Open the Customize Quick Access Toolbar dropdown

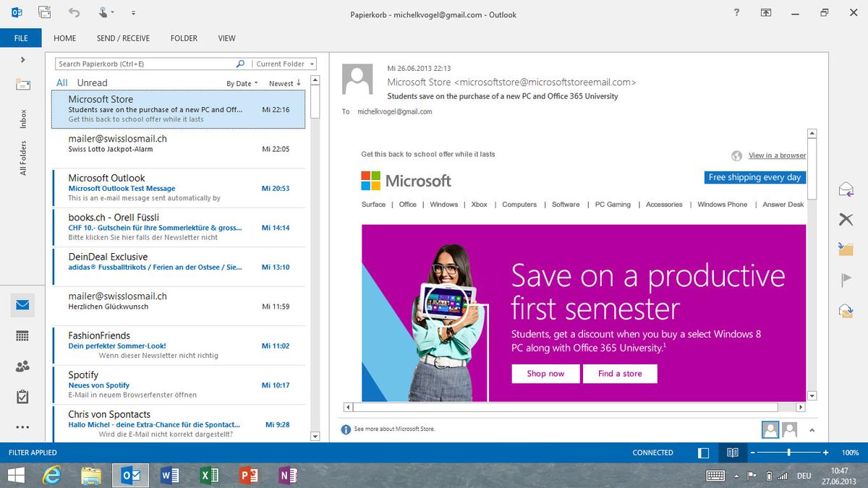click(x=133, y=13)
